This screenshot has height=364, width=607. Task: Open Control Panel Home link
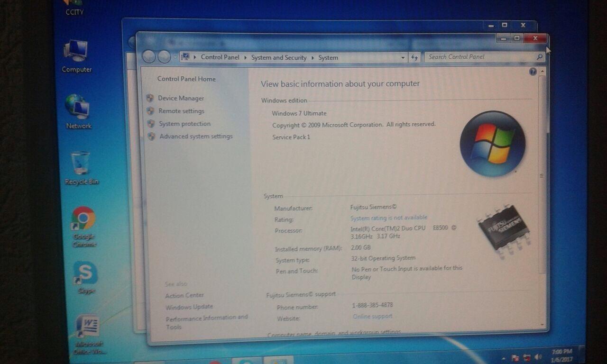point(186,79)
